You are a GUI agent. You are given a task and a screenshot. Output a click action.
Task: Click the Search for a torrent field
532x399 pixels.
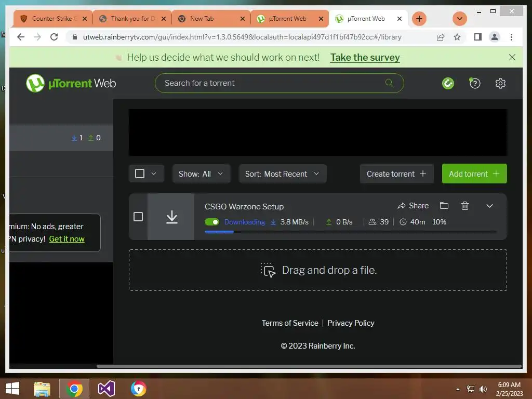point(279,83)
